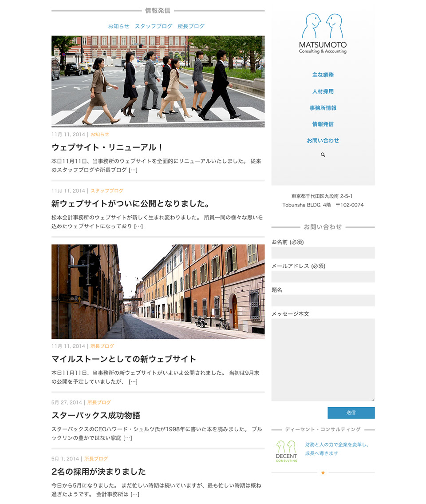426x504 pixels.
Task: Click the Tobunsha BLDG. 4階 〒102-0074 line
Action: coord(323,205)
